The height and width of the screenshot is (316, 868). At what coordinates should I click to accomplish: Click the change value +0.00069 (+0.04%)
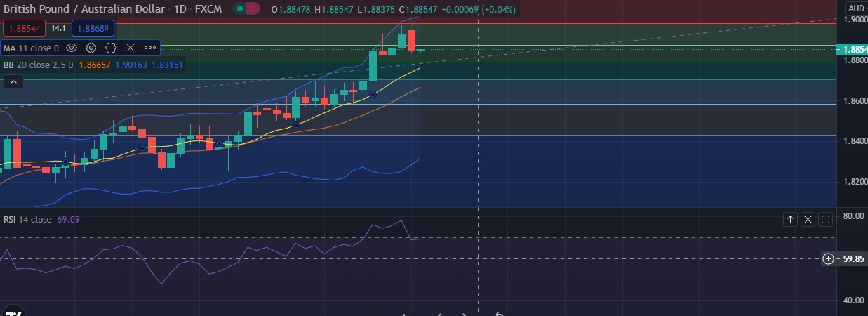[x=478, y=10]
